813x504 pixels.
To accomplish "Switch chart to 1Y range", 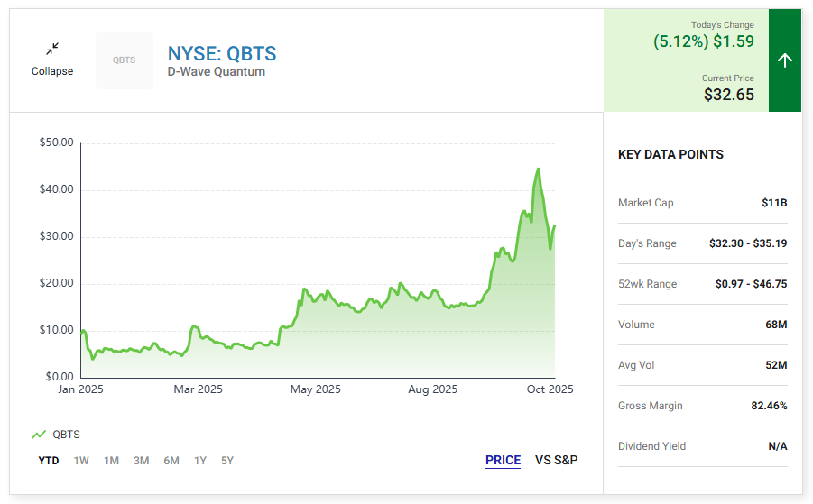I will click(200, 461).
